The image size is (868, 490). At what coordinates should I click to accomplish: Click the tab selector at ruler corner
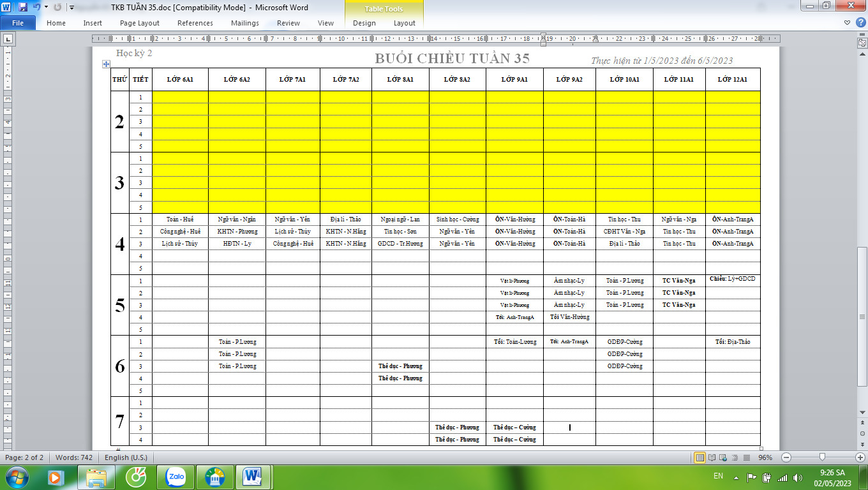point(8,39)
